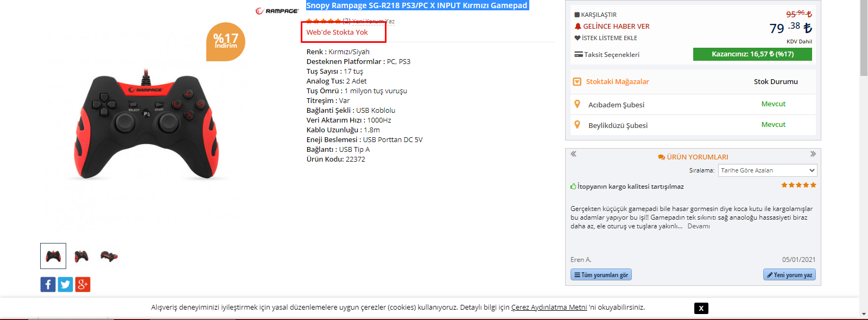The image size is (868, 320).
Task: Select the second gamepad thumbnail
Action: click(x=81, y=256)
